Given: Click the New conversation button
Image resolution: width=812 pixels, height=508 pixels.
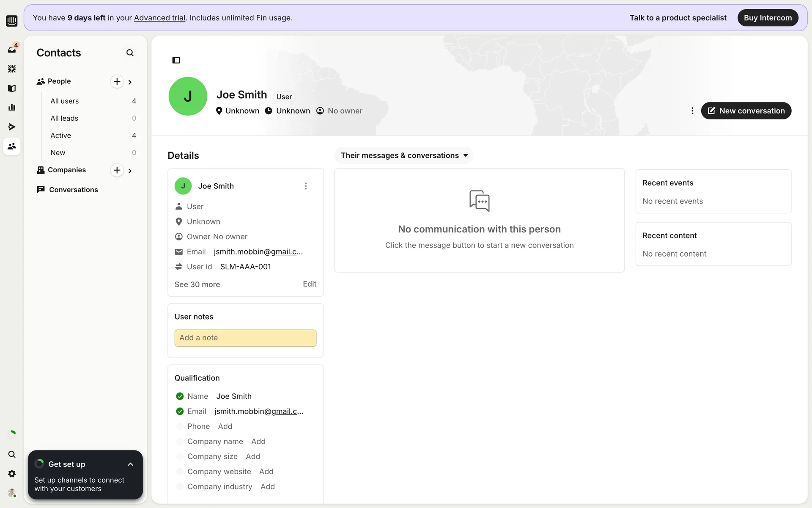Looking at the screenshot, I should click(746, 111).
